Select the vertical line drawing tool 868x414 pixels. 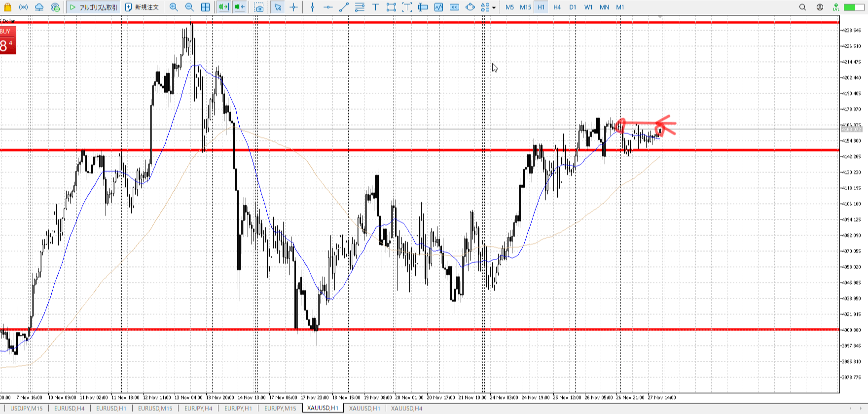point(312,7)
